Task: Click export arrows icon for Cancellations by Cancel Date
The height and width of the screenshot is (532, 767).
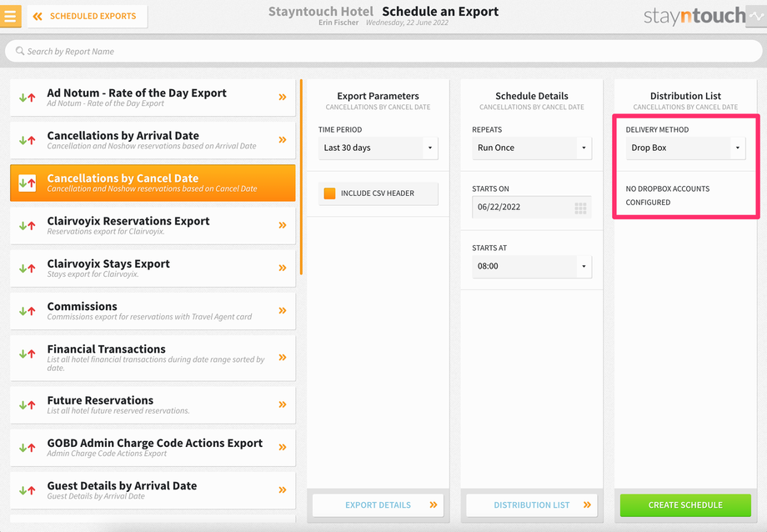Action: pyautogui.click(x=27, y=183)
